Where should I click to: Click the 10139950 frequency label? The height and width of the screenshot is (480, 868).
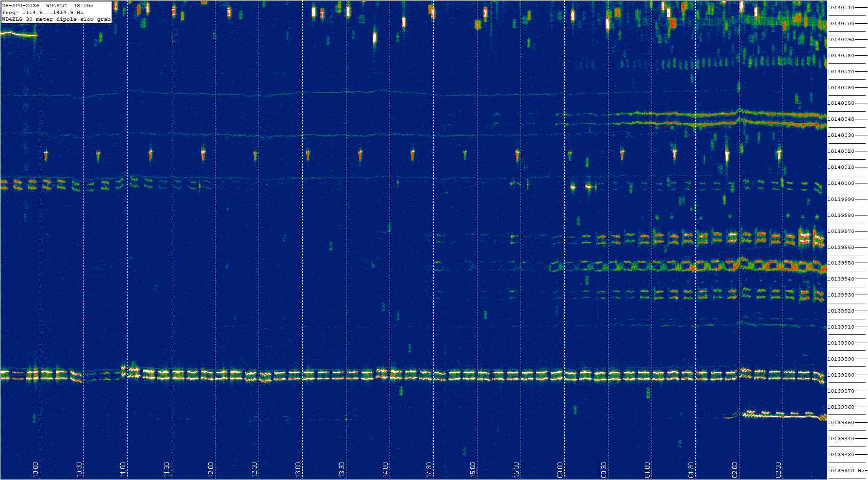click(x=841, y=263)
